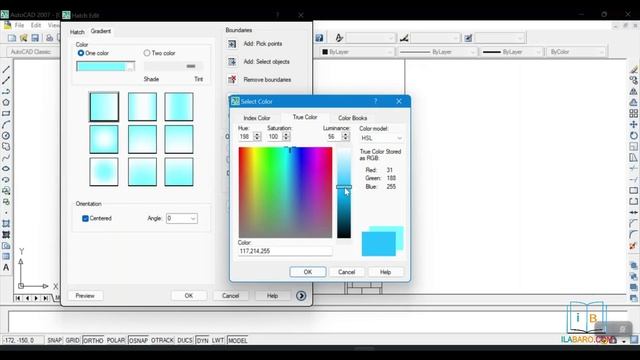
Task: Open the Color model HSL dropdown
Action: pos(381,138)
